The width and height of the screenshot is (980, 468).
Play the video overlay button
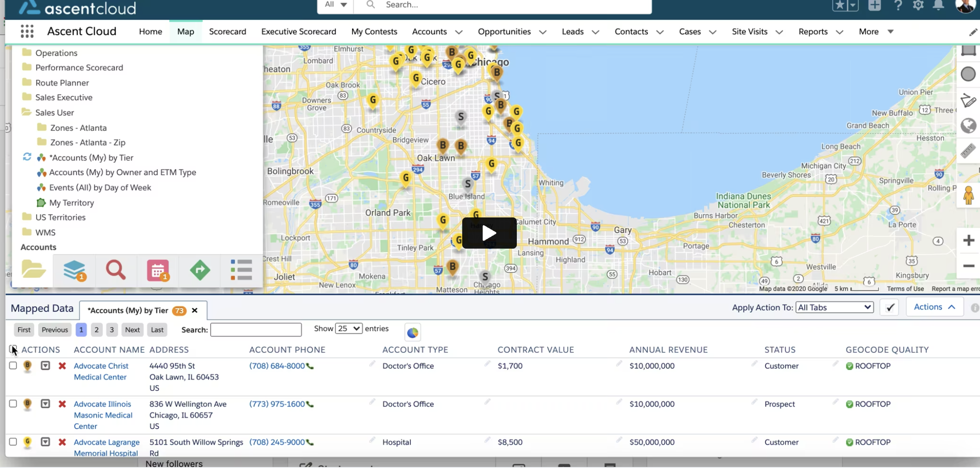pos(490,233)
